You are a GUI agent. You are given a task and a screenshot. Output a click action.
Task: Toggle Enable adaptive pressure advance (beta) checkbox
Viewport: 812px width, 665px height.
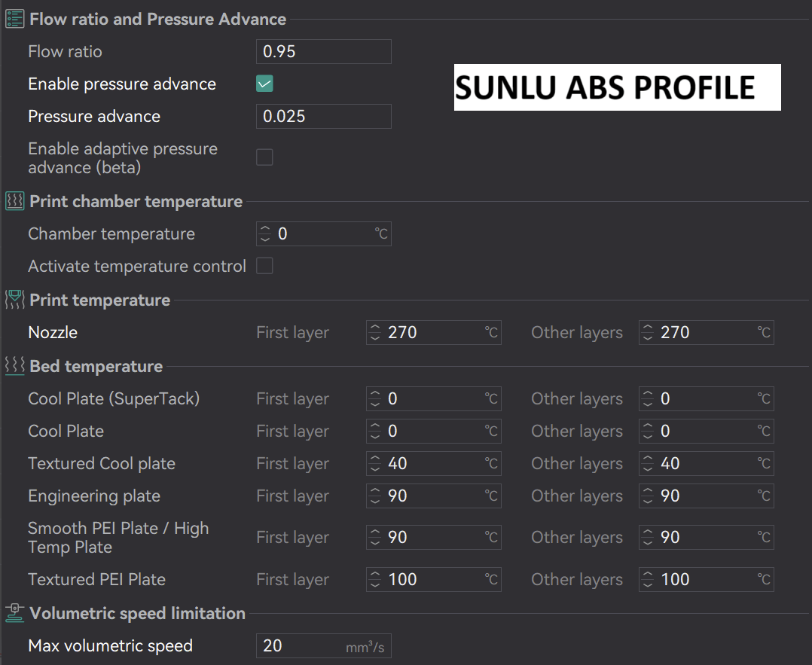[x=264, y=157]
